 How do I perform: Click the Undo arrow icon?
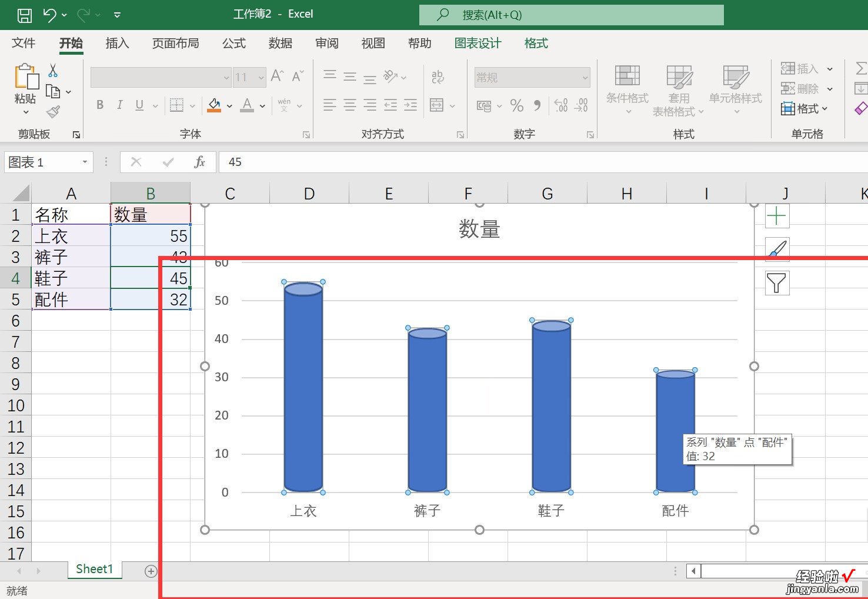50,15
